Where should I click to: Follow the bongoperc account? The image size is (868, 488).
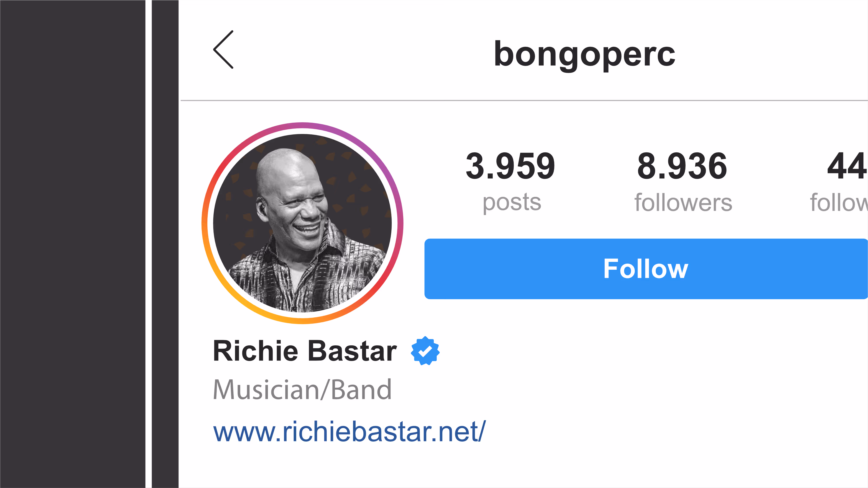coord(646,269)
